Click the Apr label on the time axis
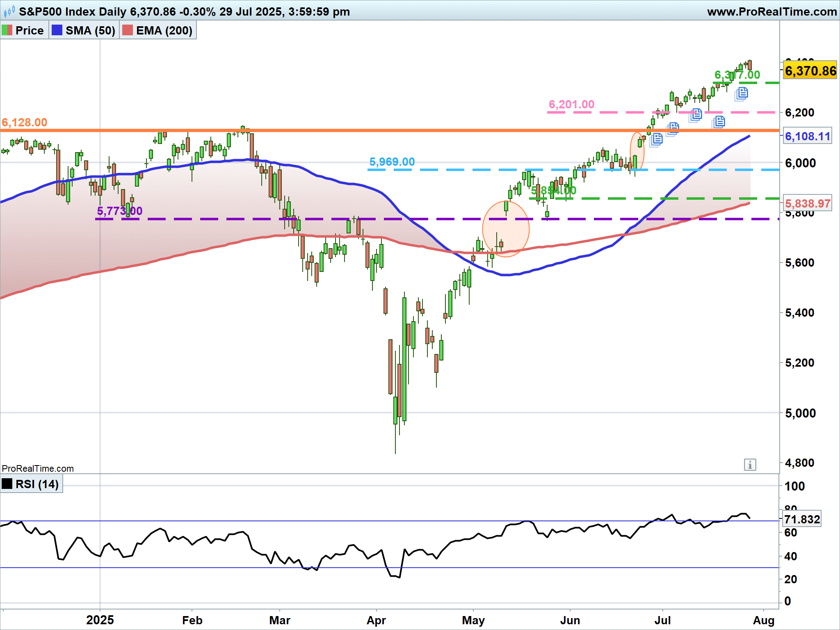Viewport: 840px width, 630px height. 376,620
